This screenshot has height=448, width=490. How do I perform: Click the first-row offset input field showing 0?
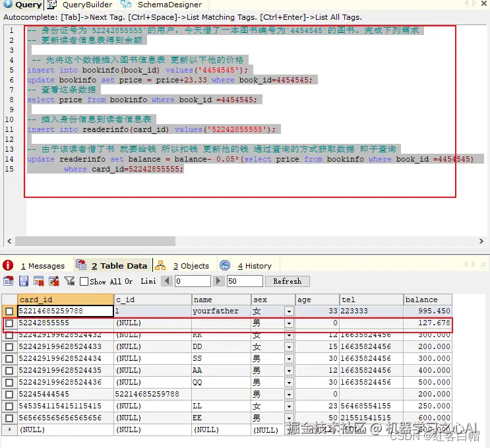[x=193, y=281]
